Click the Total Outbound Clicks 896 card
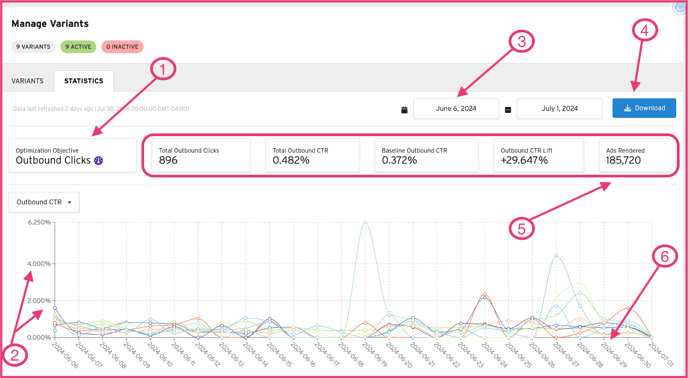 pos(201,155)
